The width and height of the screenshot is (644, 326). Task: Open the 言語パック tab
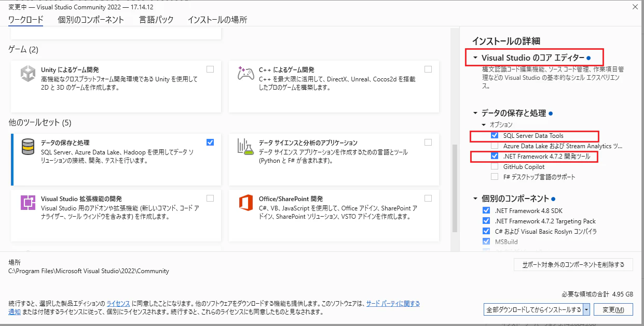click(x=156, y=20)
